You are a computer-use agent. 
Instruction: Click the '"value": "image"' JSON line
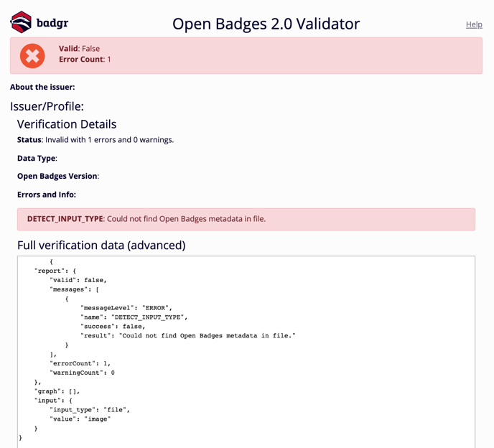pos(80,419)
